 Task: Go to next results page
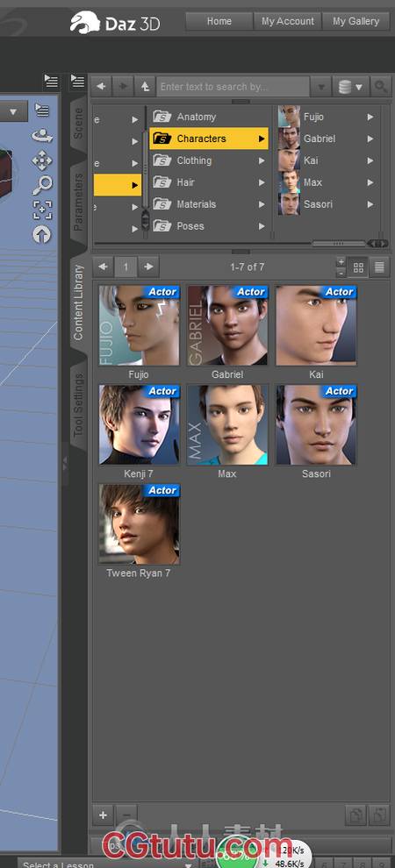[x=148, y=267]
